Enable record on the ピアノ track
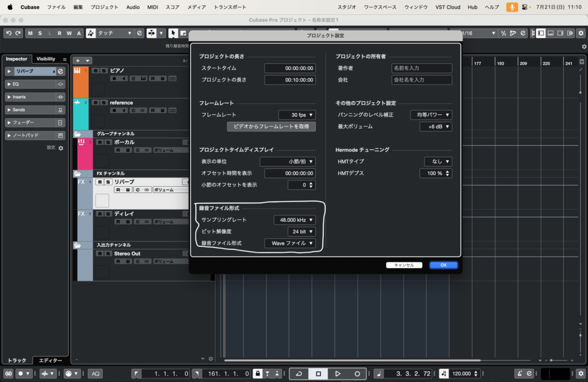The width and height of the screenshot is (588, 382). click(114, 78)
